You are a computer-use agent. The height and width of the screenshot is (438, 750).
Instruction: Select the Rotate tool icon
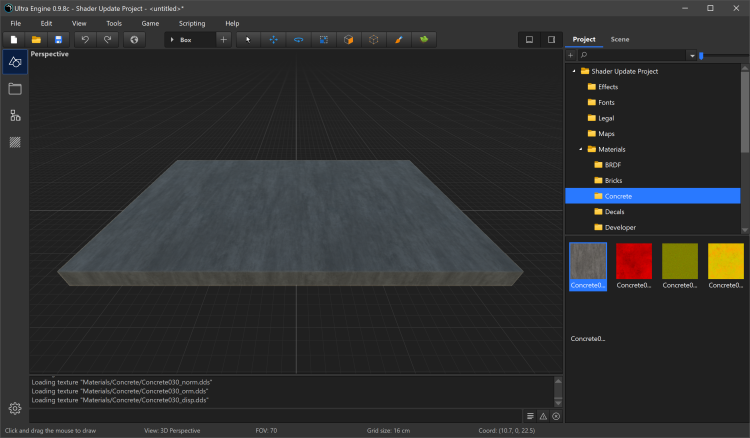coord(298,40)
